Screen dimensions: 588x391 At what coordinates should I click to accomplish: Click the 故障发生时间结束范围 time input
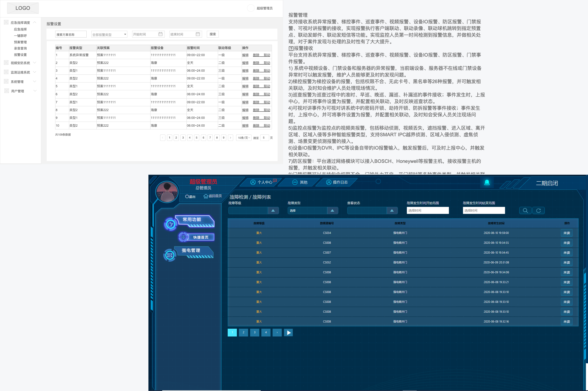pyautogui.click(x=484, y=211)
